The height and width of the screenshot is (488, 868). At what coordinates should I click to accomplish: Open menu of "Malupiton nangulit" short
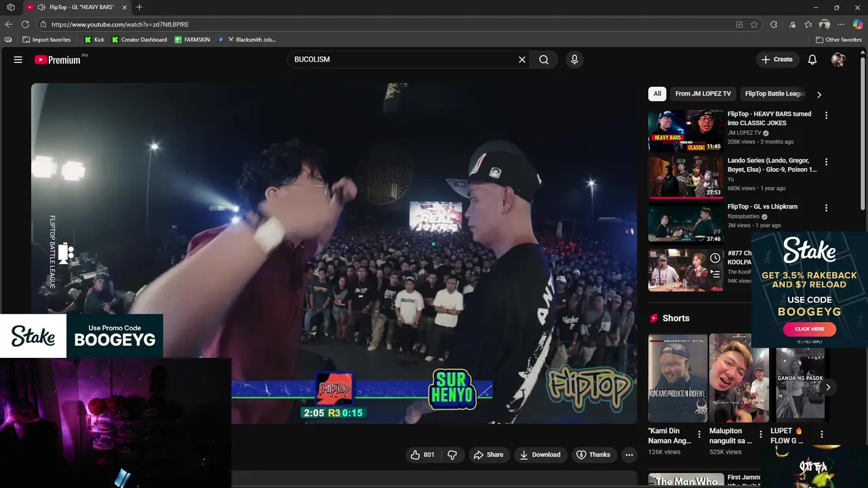pos(760,434)
